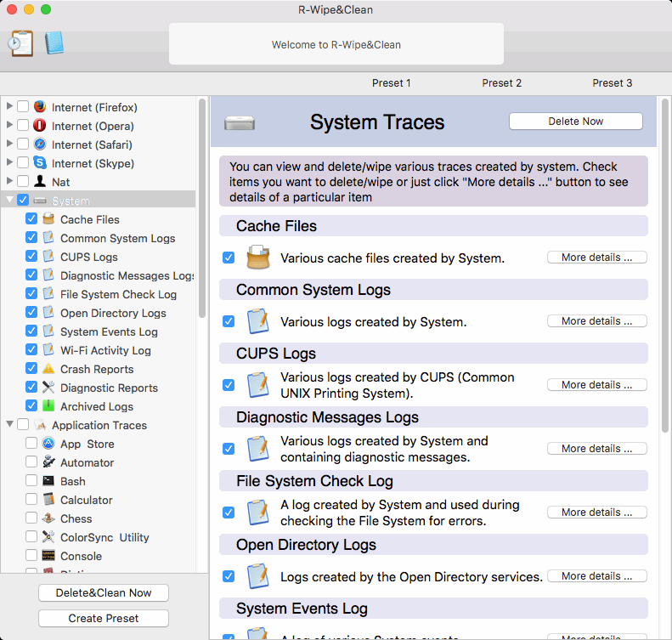Open the blue notebook toolbar icon
Viewport: 672px width, 640px height.
click(54, 42)
